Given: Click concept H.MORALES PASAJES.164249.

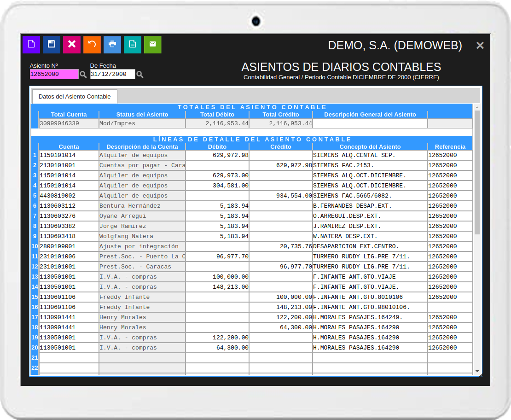Looking at the screenshot, I should coord(370,317).
